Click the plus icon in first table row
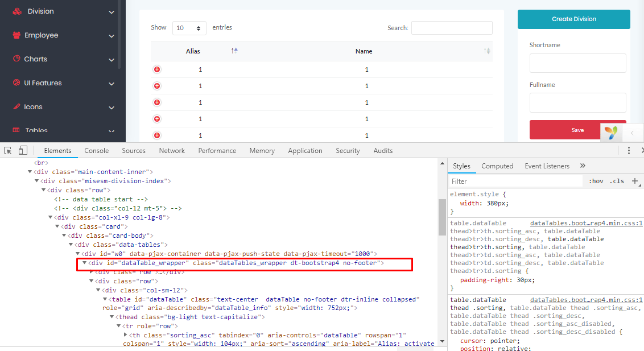The width and height of the screenshot is (644, 351). point(157,69)
